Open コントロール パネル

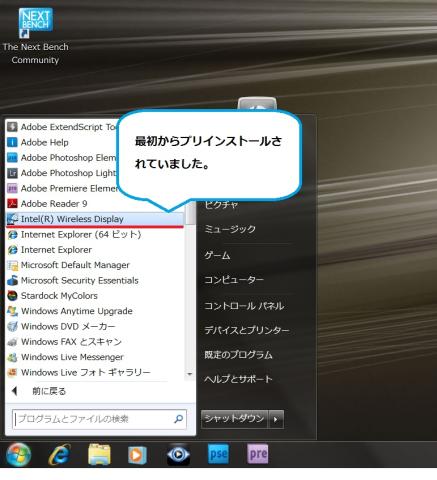[x=244, y=306]
